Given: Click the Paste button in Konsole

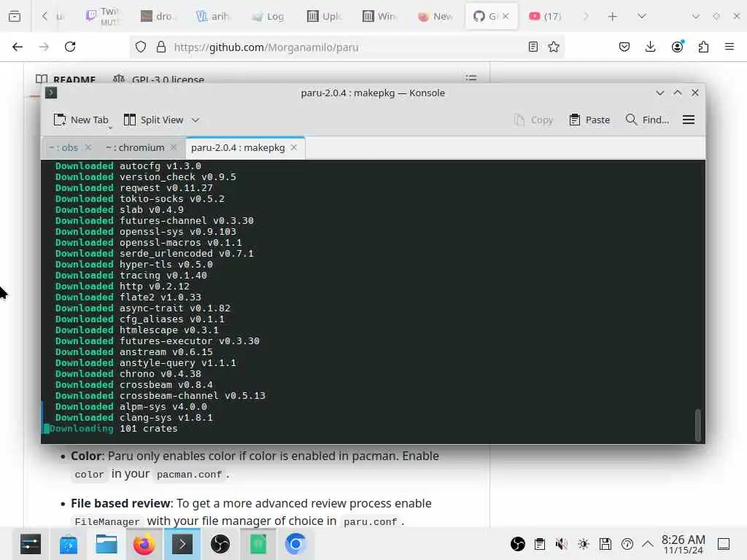Looking at the screenshot, I should click(x=589, y=120).
